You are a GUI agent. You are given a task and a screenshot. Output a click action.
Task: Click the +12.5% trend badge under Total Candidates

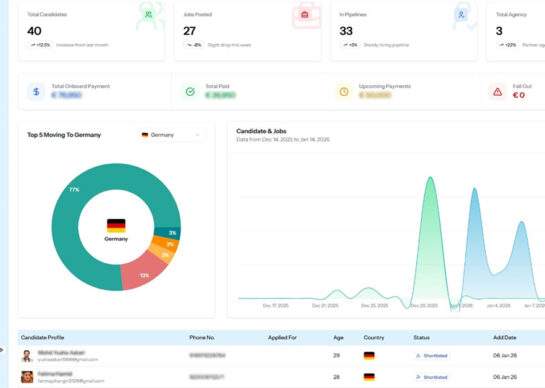point(40,45)
